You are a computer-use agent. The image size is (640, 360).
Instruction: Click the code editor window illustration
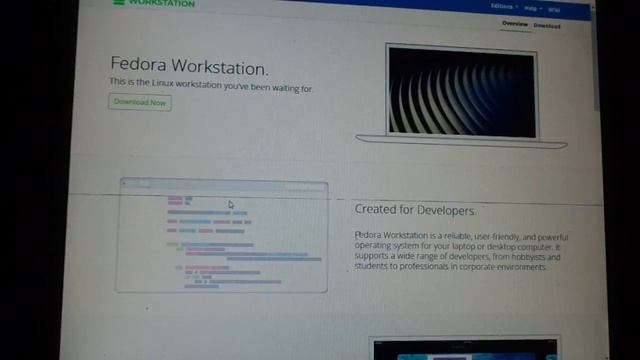(x=222, y=236)
